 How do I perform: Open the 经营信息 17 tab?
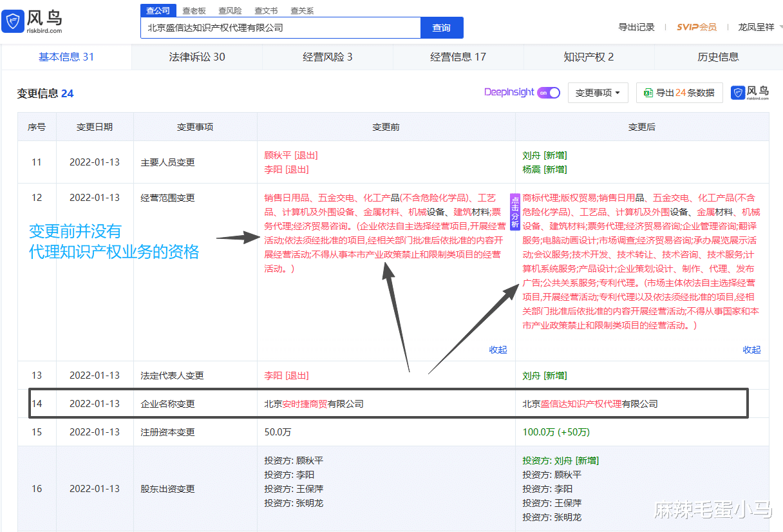[458, 57]
